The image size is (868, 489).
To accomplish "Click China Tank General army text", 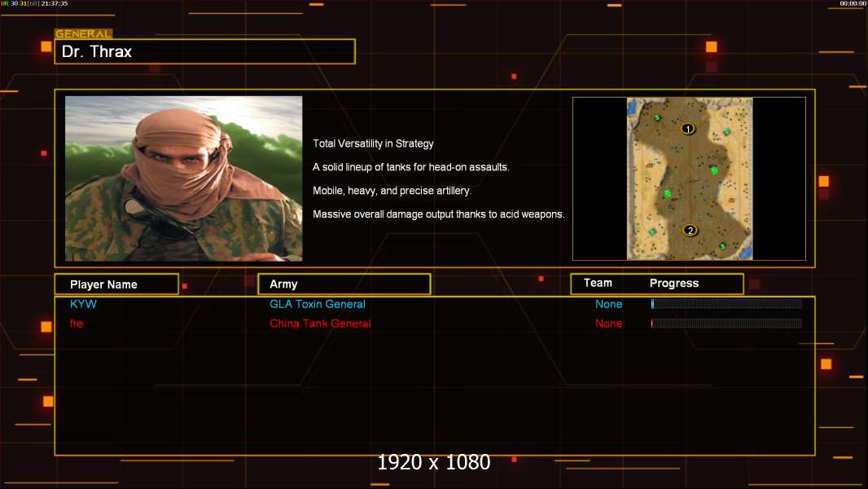I will point(320,324).
